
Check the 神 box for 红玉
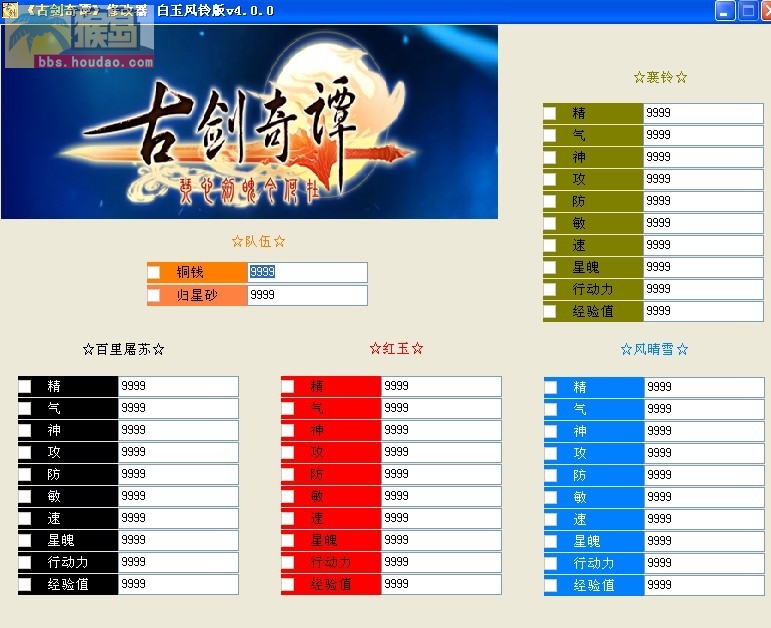click(x=288, y=430)
